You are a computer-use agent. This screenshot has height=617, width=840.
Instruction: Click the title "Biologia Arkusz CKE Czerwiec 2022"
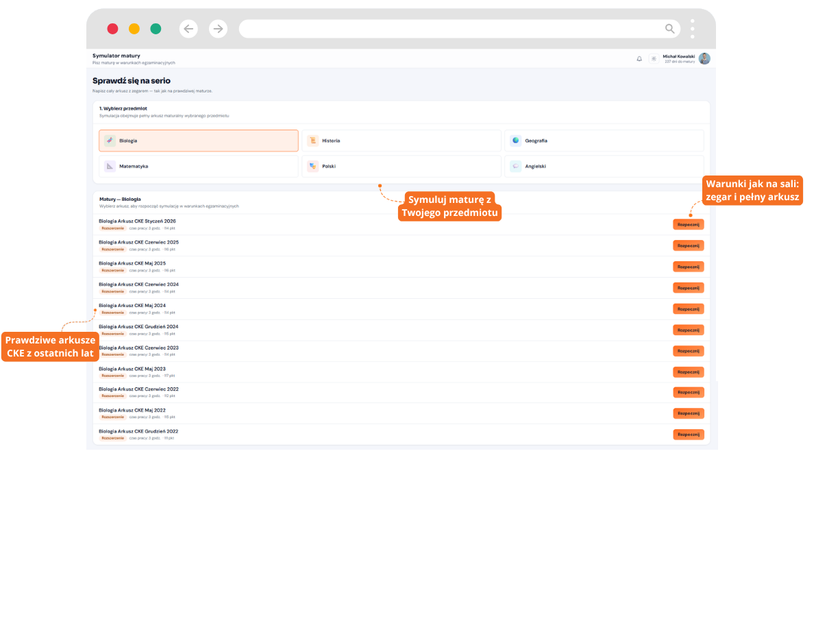pyautogui.click(x=138, y=389)
